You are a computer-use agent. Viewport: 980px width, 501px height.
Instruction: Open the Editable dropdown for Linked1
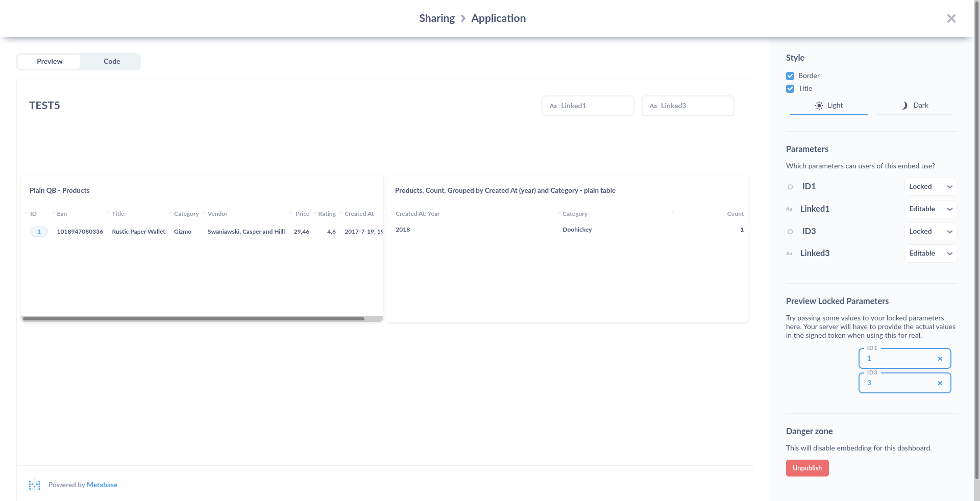(x=930, y=209)
